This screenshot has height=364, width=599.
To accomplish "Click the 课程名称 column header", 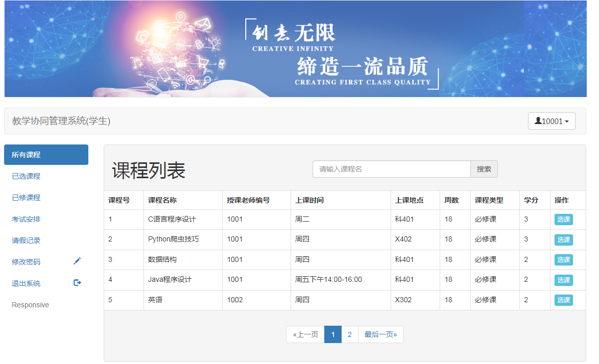I will coord(162,200).
